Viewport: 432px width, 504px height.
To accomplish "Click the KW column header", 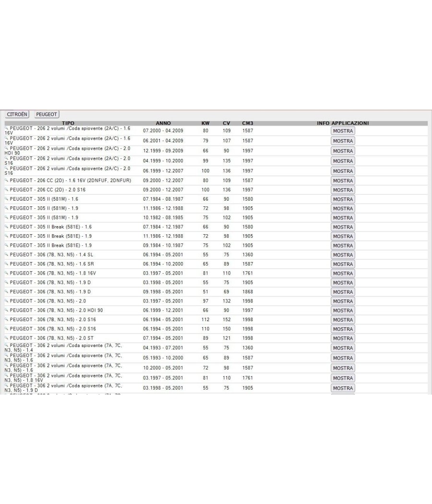I will (x=205, y=123).
